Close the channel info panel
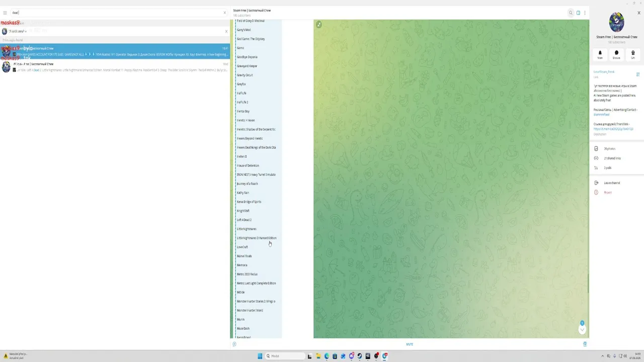The image size is (644, 362). 638,13
